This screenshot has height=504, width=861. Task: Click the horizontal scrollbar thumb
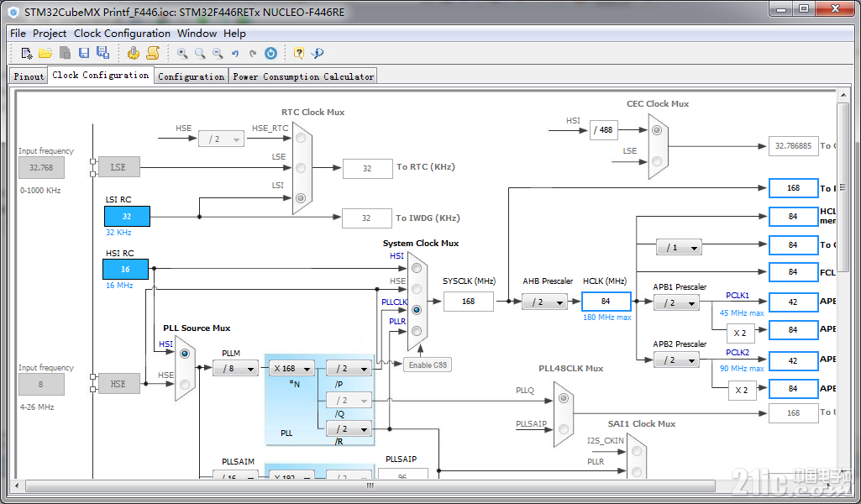coord(370,486)
